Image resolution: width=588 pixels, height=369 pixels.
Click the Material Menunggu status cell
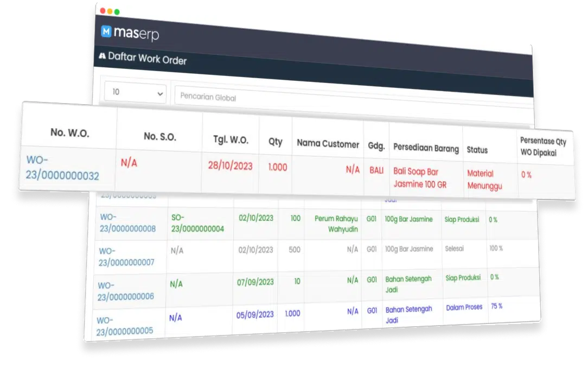[x=484, y=180]
